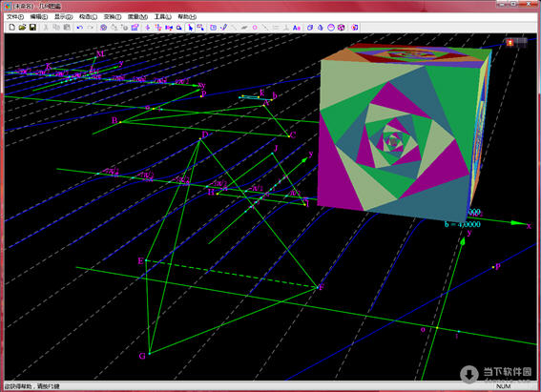The width and height of the screenshot is (541, 392).
Task: Select the arrow pointer selection tool
Action: [x=190, y=28]
